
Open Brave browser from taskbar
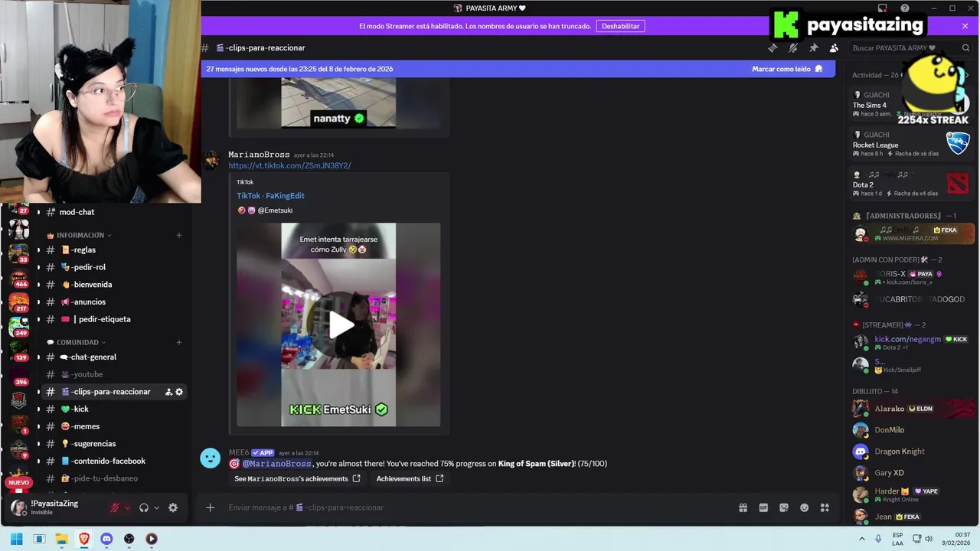click(83, 539)
